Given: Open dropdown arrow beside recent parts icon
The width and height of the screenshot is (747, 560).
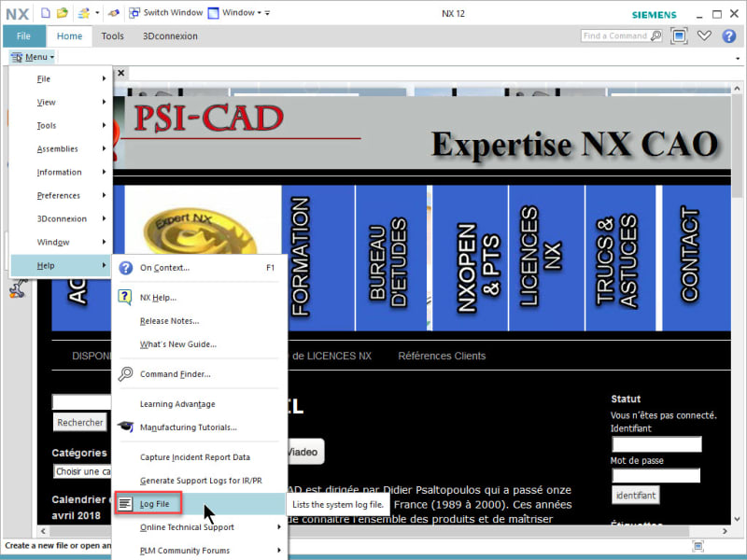Looking at the screenshot, I should tap(97, 13).
